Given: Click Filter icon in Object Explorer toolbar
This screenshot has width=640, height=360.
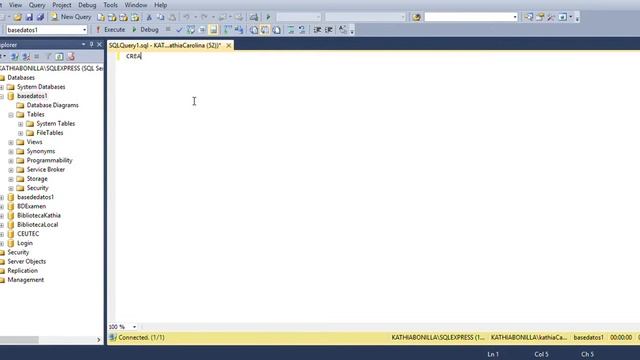Looking at the screenshot, I should pyautogui.click(x=48, y=56).
